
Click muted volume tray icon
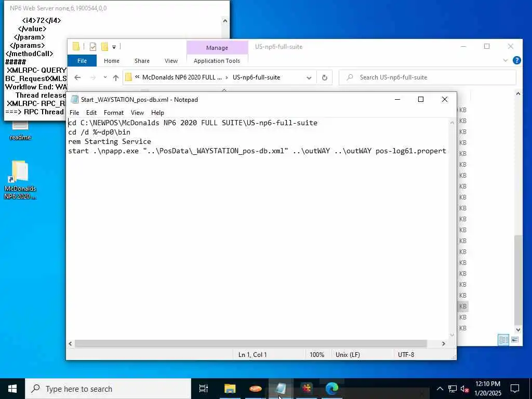click(464, 389)
